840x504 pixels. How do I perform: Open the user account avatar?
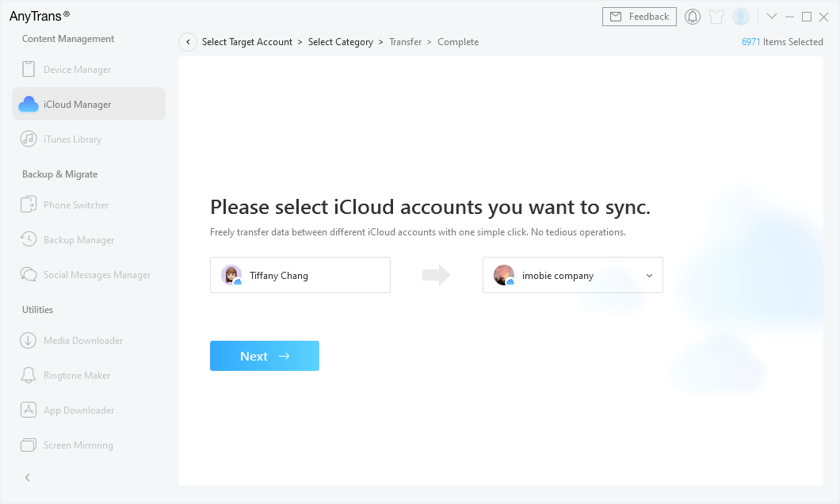[x=741, y=17]
